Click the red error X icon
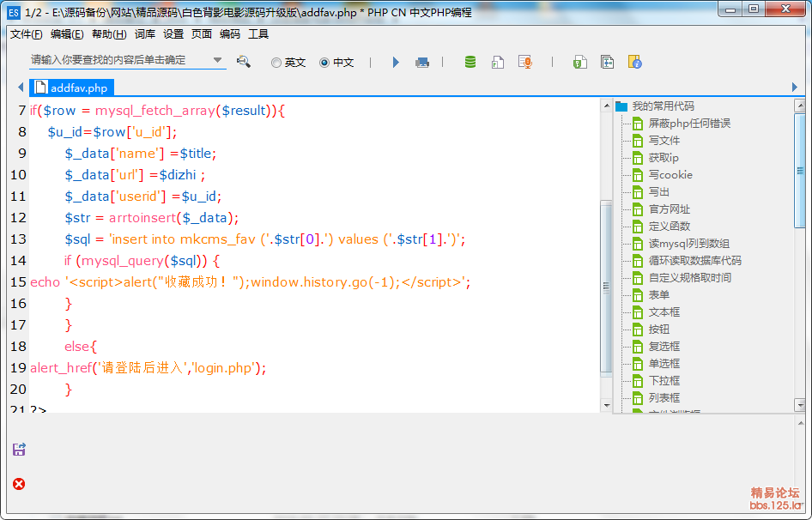812x520 pixels. coord(19,484)
